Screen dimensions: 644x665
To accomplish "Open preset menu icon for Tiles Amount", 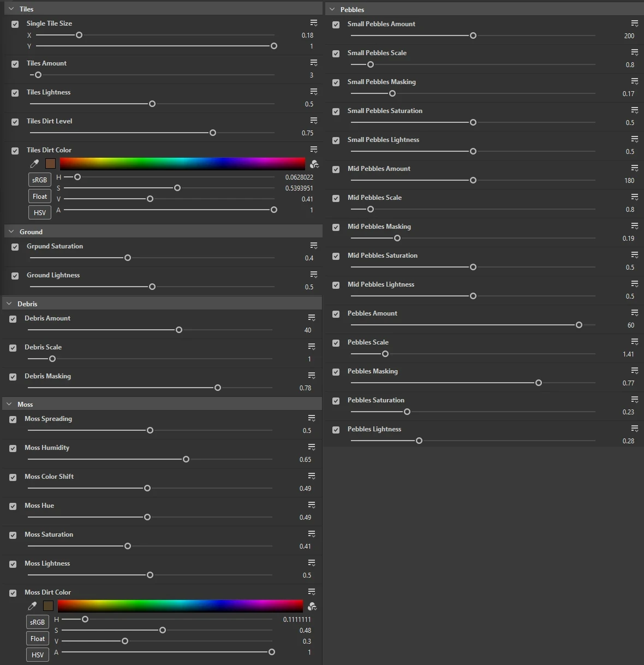I will pyautogui.click(x=314, y=63).
